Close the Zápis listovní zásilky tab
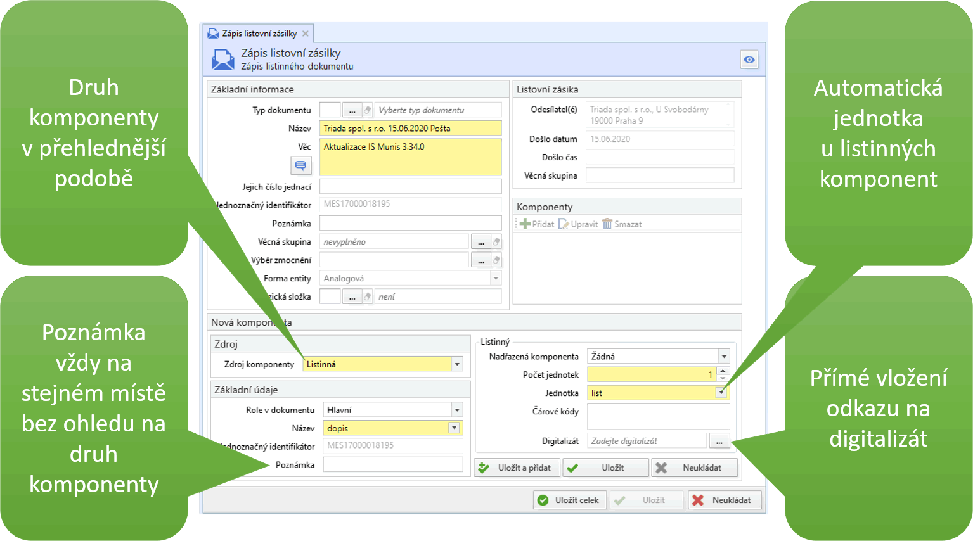This screenshot has width=980, height=541. [x=306, y=34]
